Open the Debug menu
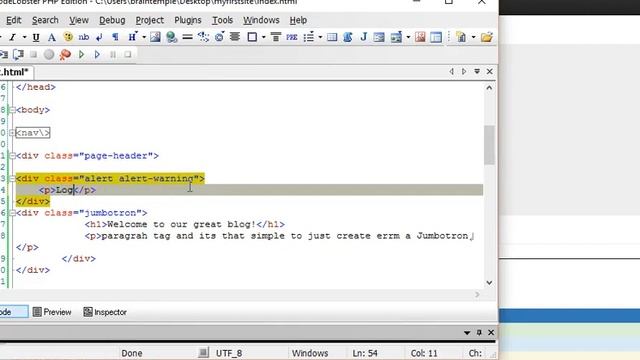Screen dimensions: 640x360 click(x=112, y=20)
